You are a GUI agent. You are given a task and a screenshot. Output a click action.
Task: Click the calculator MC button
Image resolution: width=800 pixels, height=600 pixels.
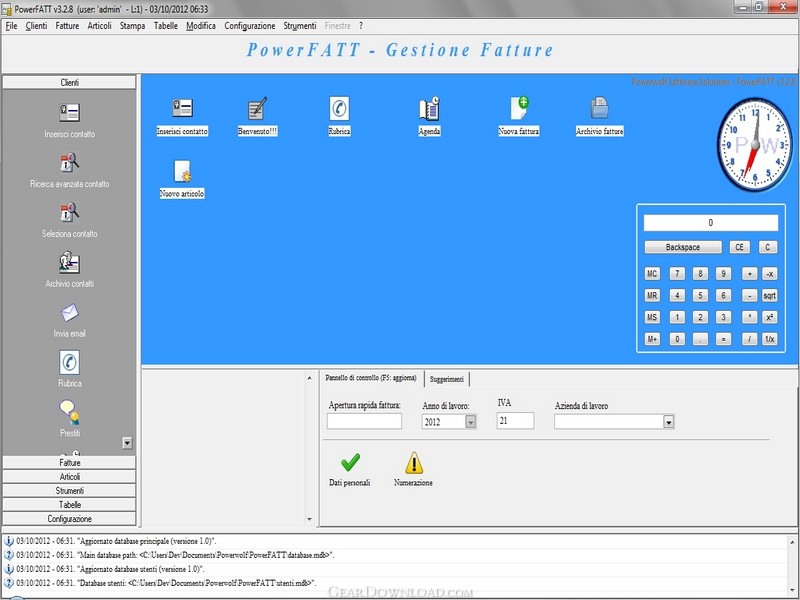tap(652, 274)
